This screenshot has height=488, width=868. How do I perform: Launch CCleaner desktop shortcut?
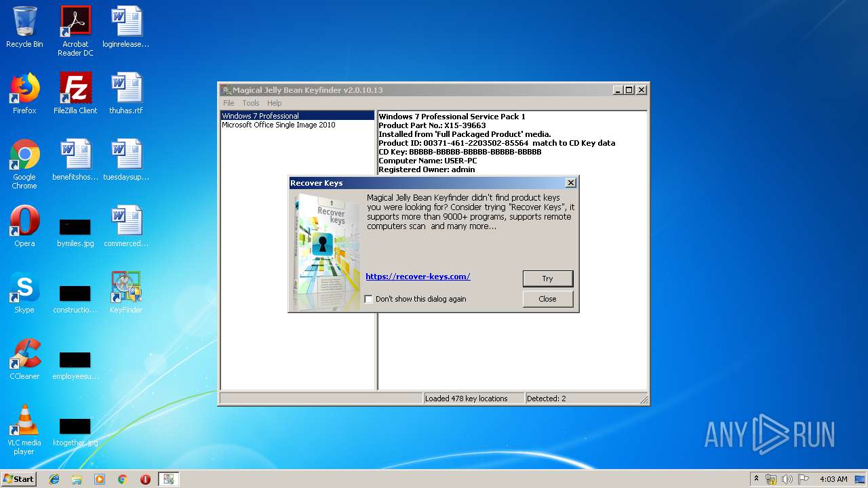tap(24, 359)
